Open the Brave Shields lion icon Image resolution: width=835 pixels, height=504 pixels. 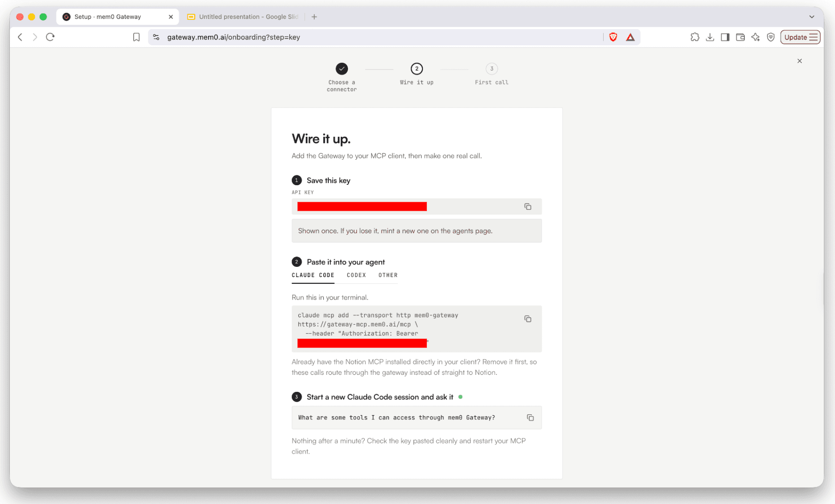[613, 37]
